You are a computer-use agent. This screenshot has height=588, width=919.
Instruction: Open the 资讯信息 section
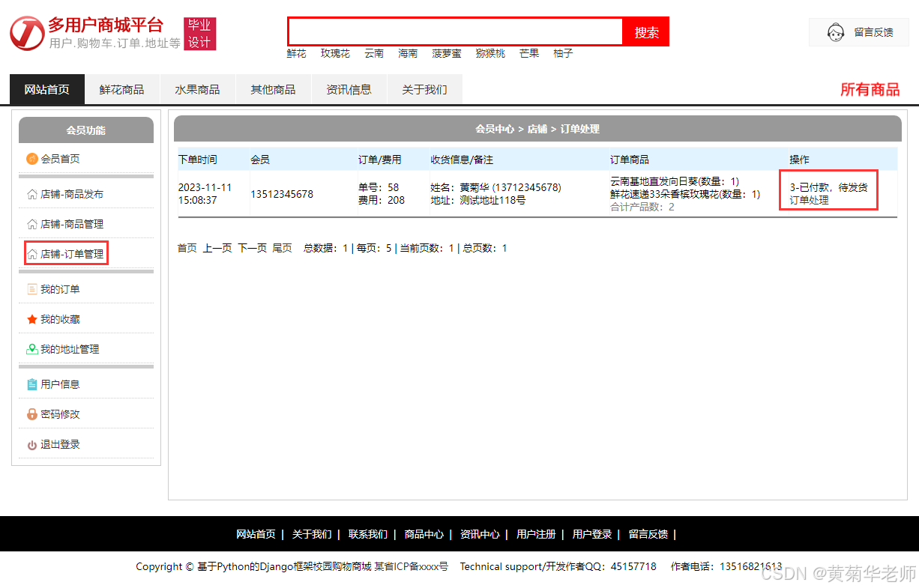coord(349,88)
